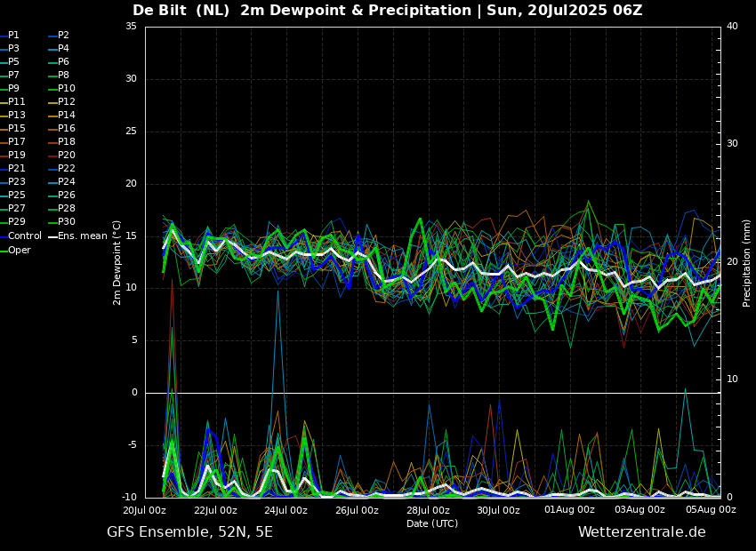Screen dimensions: 756x551
Task: Click the chart title De Bilt 2m Dewpoint
Action: (x=387, y=11)
